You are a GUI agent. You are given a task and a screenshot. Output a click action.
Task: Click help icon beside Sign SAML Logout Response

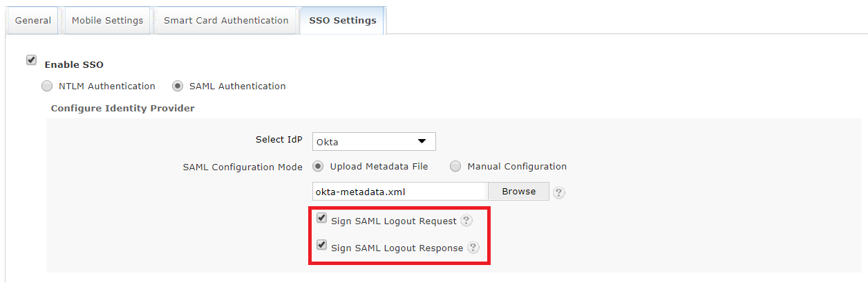tap(473, 248)
